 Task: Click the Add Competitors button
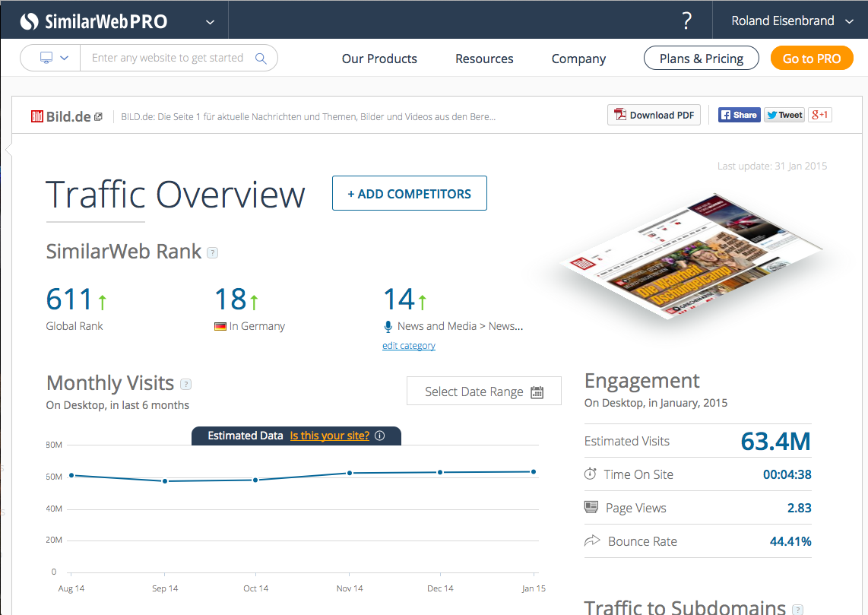tap(409, 194)
